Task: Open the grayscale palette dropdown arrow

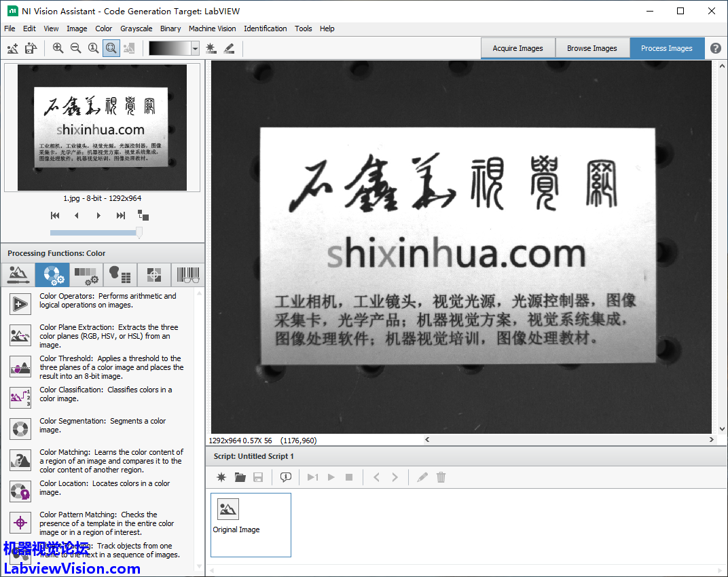Action: coord(196,48)
